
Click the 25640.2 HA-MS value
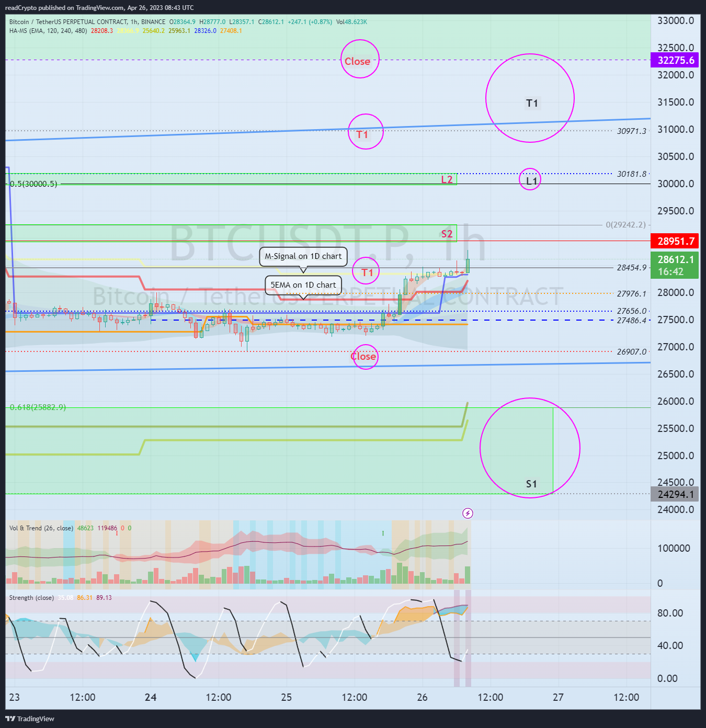(154, 31)
